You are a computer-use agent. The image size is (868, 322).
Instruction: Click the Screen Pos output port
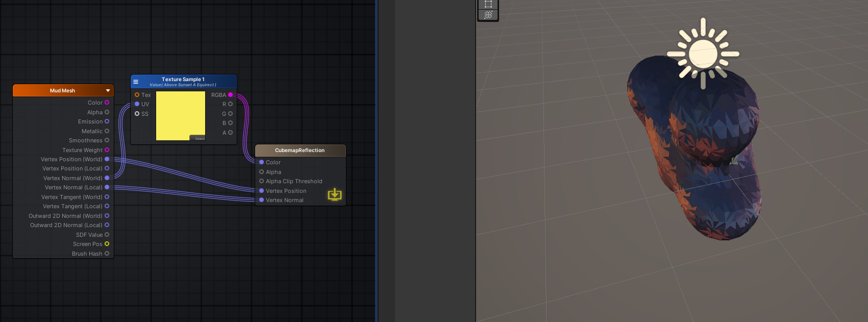[107, 244]
